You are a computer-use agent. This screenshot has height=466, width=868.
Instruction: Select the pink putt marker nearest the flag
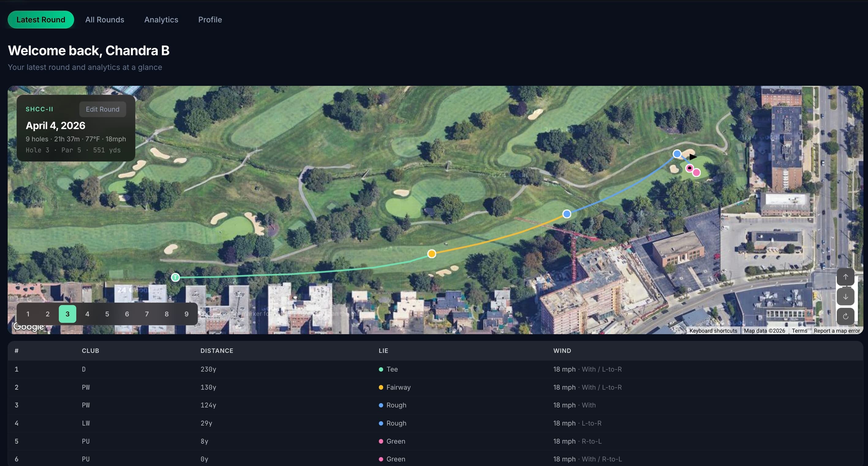689,168
